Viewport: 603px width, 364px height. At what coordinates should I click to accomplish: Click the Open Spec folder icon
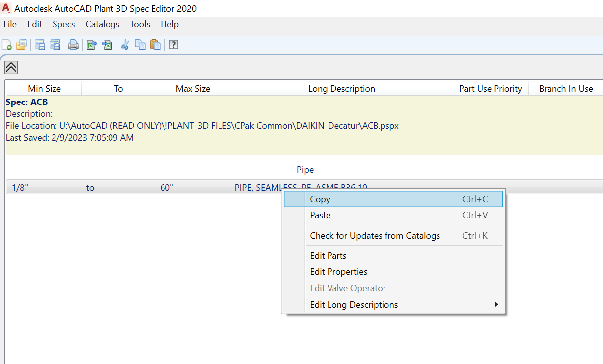(x=21, y=45)
